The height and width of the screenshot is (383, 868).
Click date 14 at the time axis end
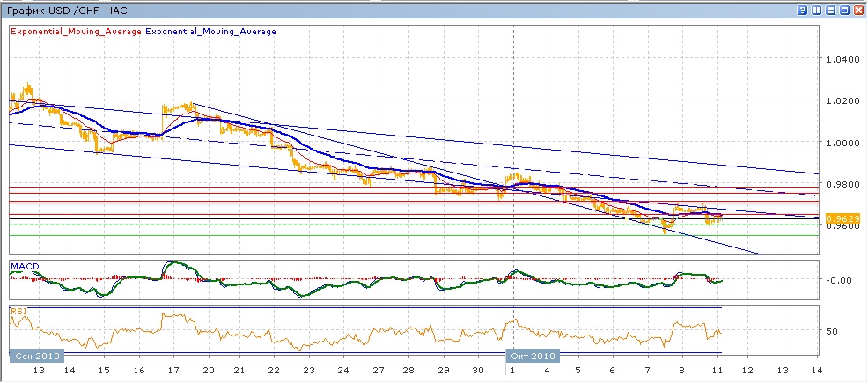(x=816, y=372)
